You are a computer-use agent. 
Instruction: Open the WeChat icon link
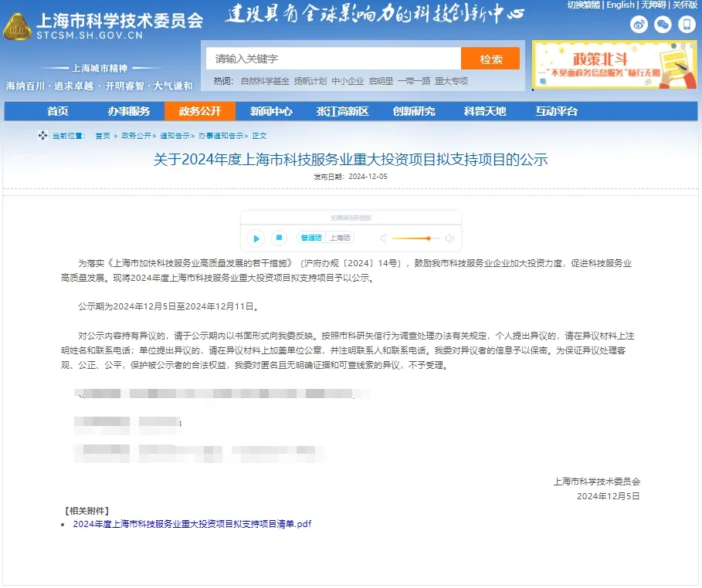tap(663, 24)
